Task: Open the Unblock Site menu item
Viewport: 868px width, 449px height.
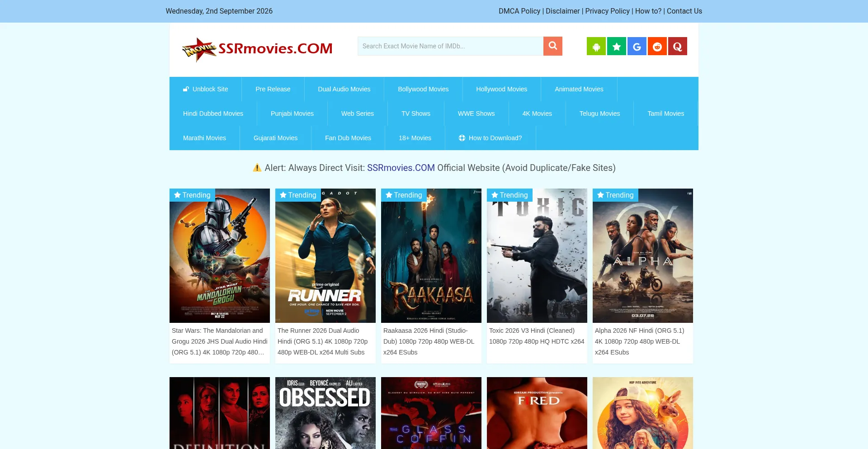Action: tap(206, 89)
